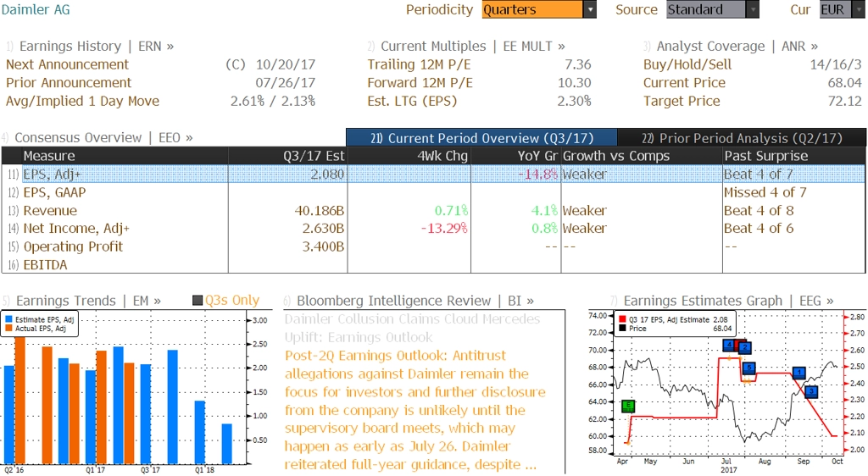868x476 pixels.
Task: Select the Revenue measure row
Action: (x=433, y=211)
